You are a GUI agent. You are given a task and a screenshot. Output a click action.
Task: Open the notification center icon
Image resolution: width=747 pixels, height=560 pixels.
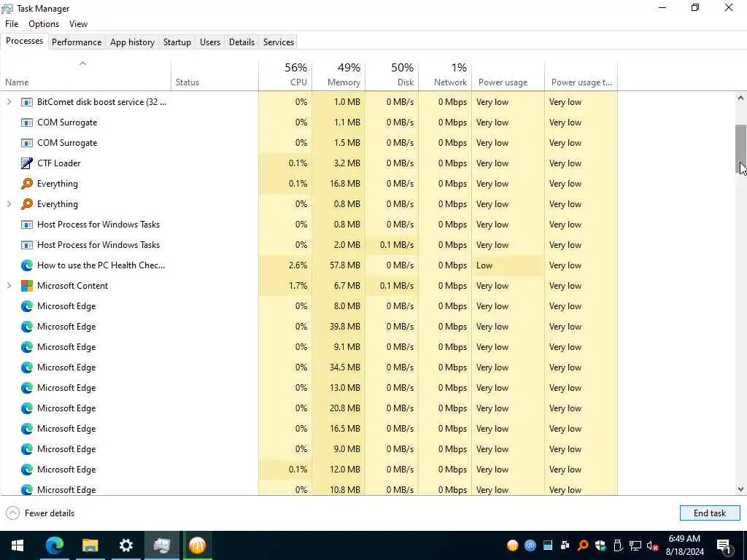tap(724, 546)
